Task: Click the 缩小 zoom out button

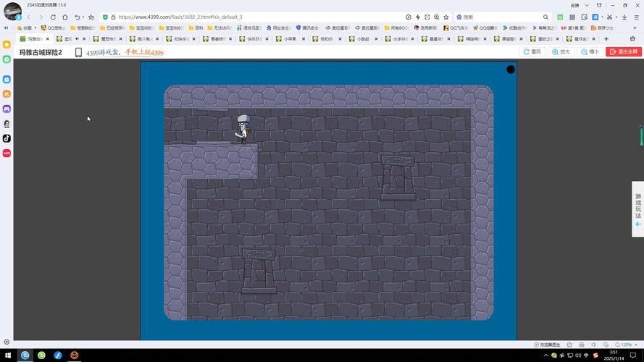Action: (590, 51)
